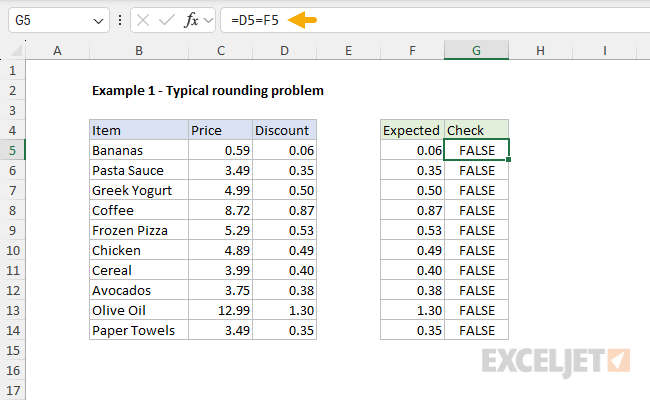
Task: Click the three-dot formula bar handle
Action: point(120,20)
